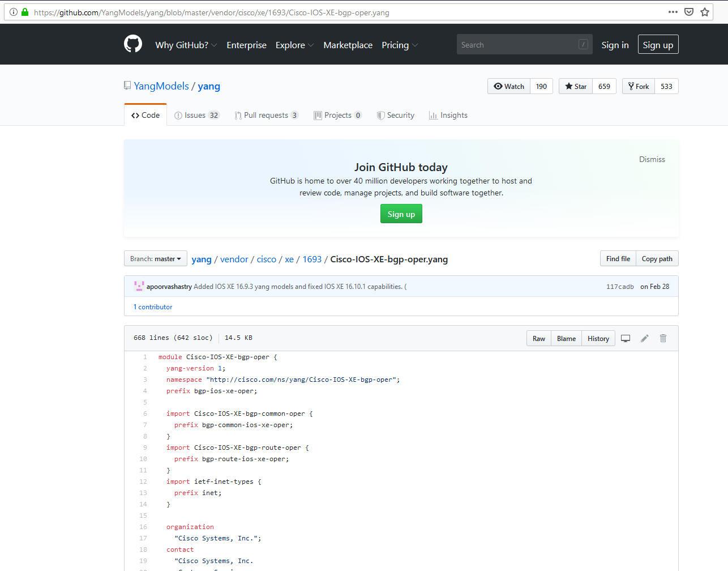
Task: Dismiss the Join GitHub today banner
Action: click(x=652, y=159)
